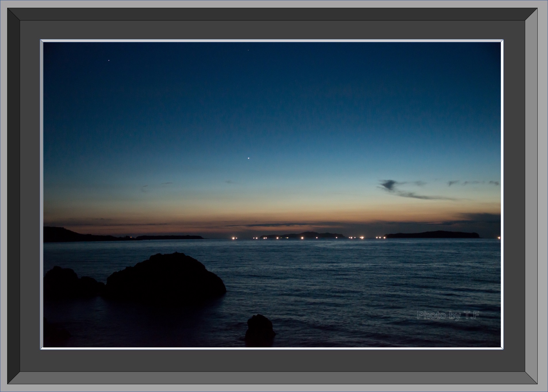Select the small rock at bottom center
The image size is (548, 392).
[x=259, y=329]
